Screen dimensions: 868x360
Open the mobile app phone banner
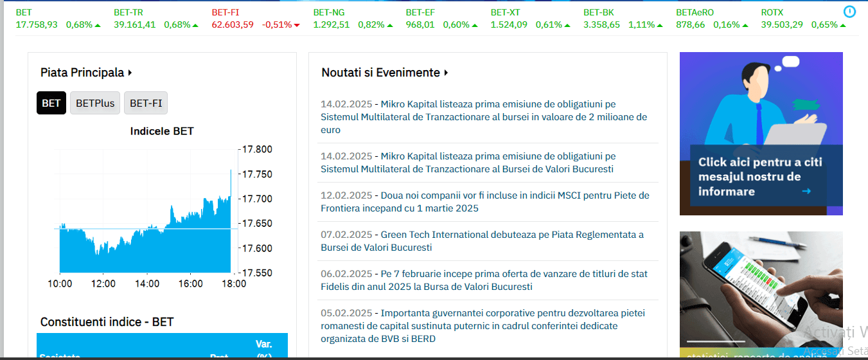pos(761,294)
